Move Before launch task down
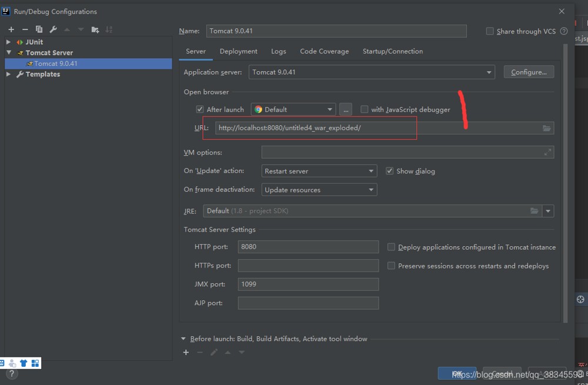The height and width of the screenshot is (385, 588). click(242, 352)
